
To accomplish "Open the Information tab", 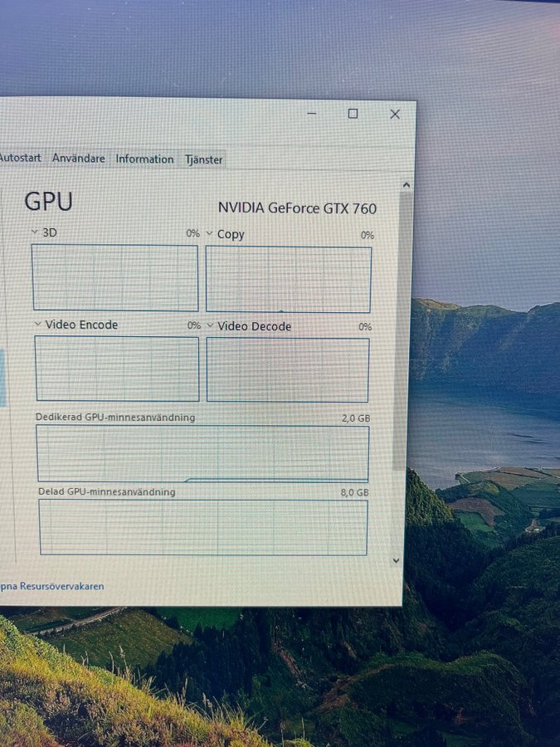I will [x=144, y=159].
